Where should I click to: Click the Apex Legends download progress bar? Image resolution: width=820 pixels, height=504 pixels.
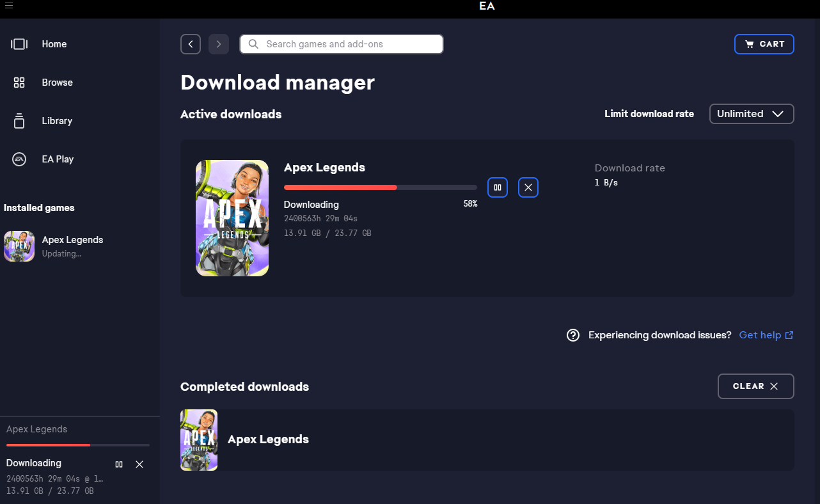click(381, 187)
